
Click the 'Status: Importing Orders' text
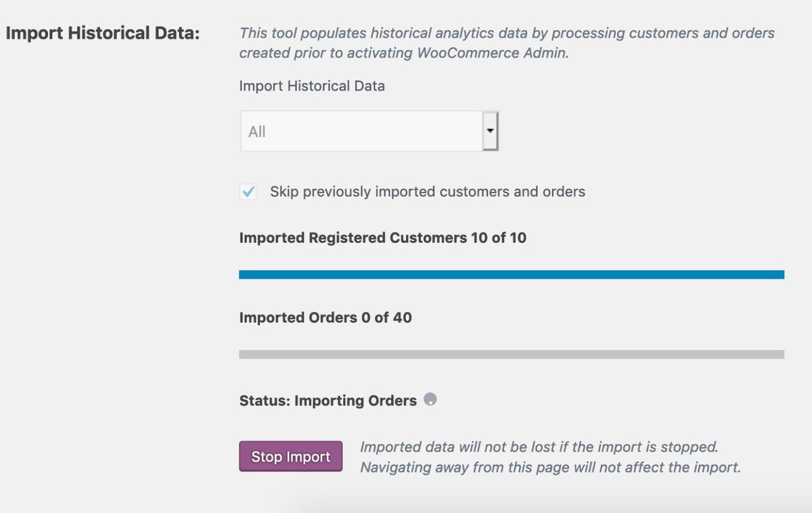328,401
